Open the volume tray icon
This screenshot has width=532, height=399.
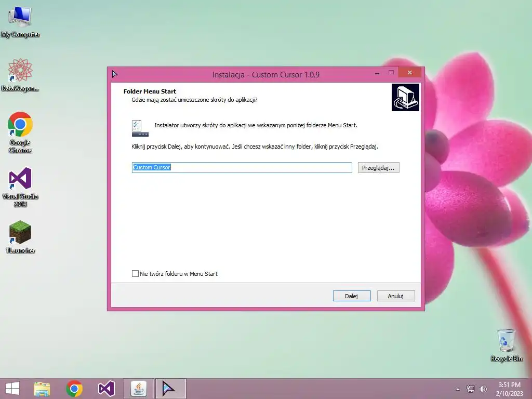click(483, 389)
